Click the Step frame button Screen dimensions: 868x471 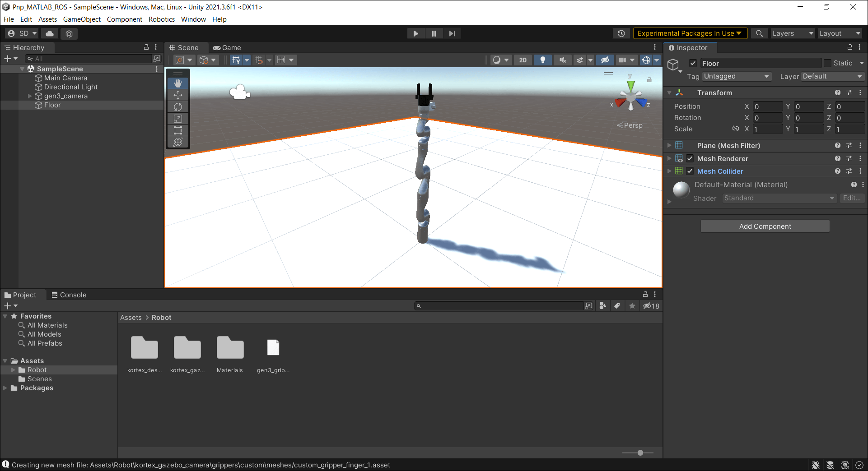[452, 33]
